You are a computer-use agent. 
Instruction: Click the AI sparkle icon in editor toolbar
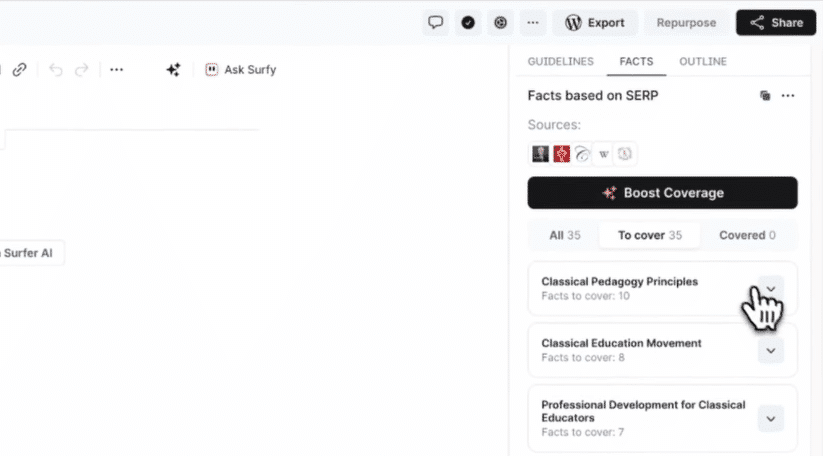coord(173,70)
